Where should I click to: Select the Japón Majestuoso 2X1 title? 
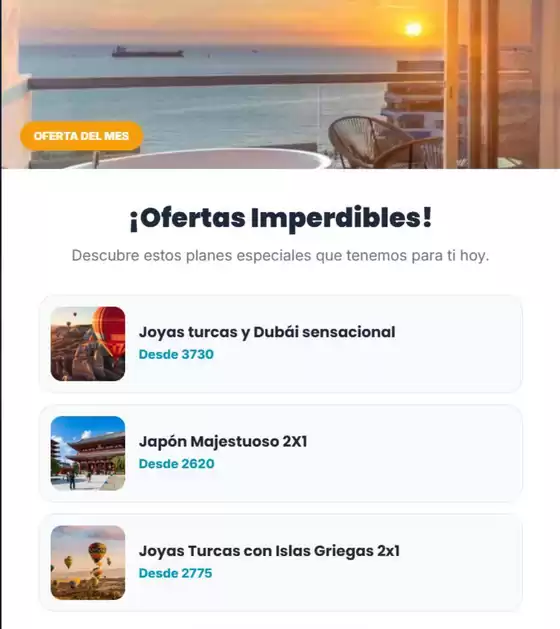223,442
